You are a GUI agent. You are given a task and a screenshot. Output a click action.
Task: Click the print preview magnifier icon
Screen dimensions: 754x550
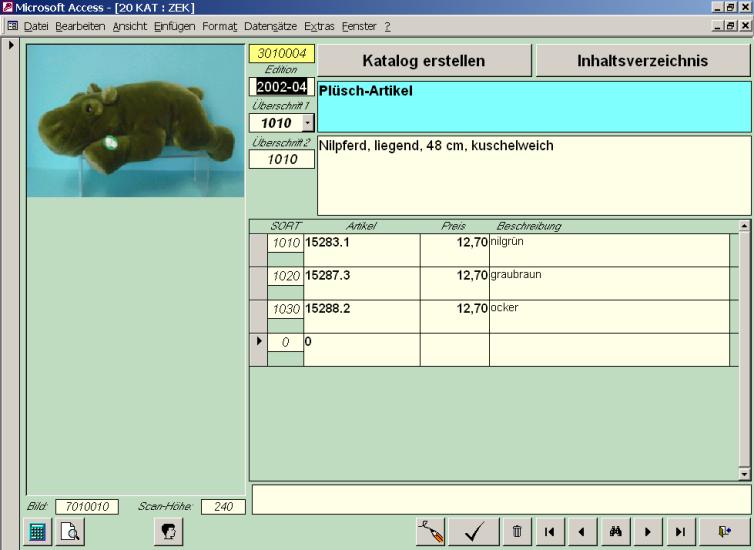70,532
